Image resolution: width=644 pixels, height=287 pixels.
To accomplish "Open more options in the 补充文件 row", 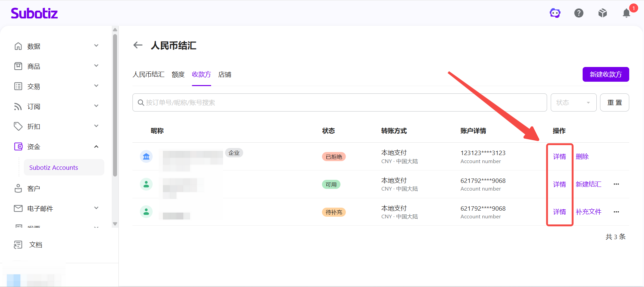I will [x=616, y=212].
